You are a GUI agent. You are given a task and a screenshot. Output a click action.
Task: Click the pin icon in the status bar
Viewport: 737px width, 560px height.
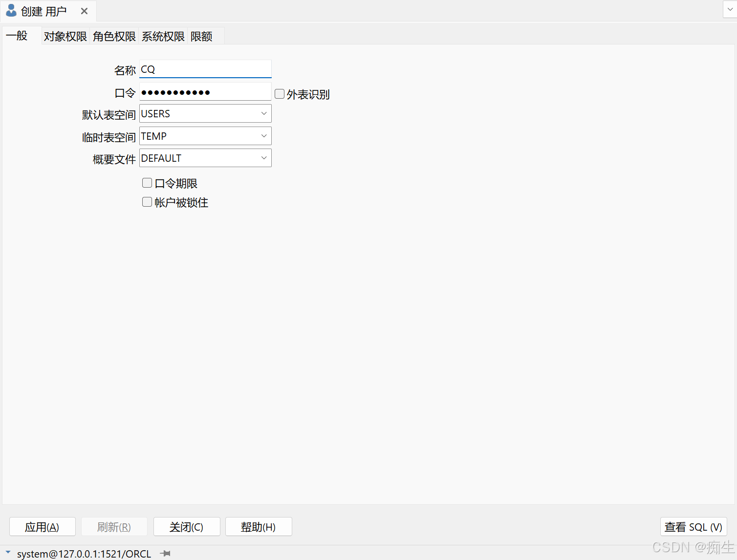tap(165, 554)
